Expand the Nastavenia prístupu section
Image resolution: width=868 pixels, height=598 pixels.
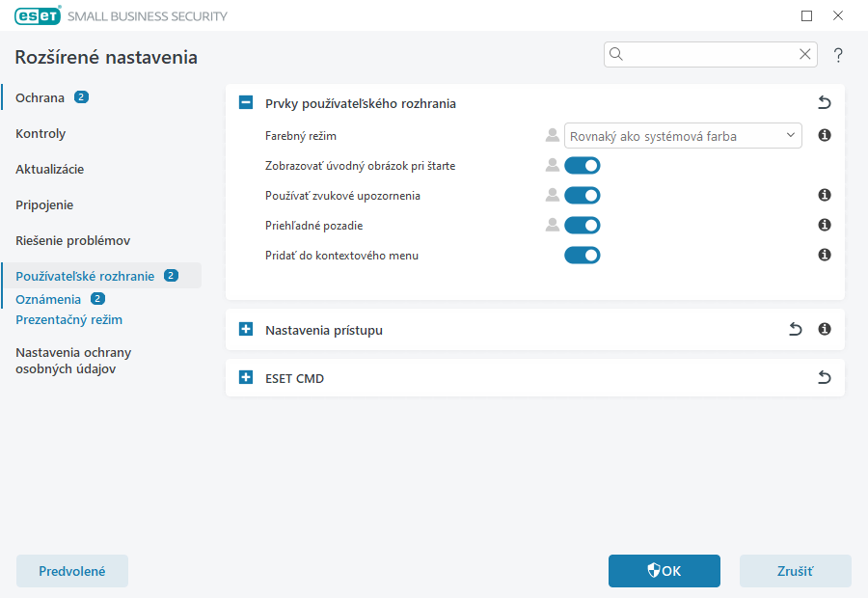246,330
